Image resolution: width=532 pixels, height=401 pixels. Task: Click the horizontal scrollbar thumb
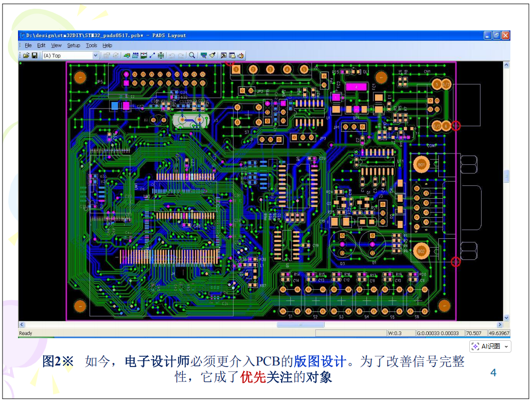[300, 325]
